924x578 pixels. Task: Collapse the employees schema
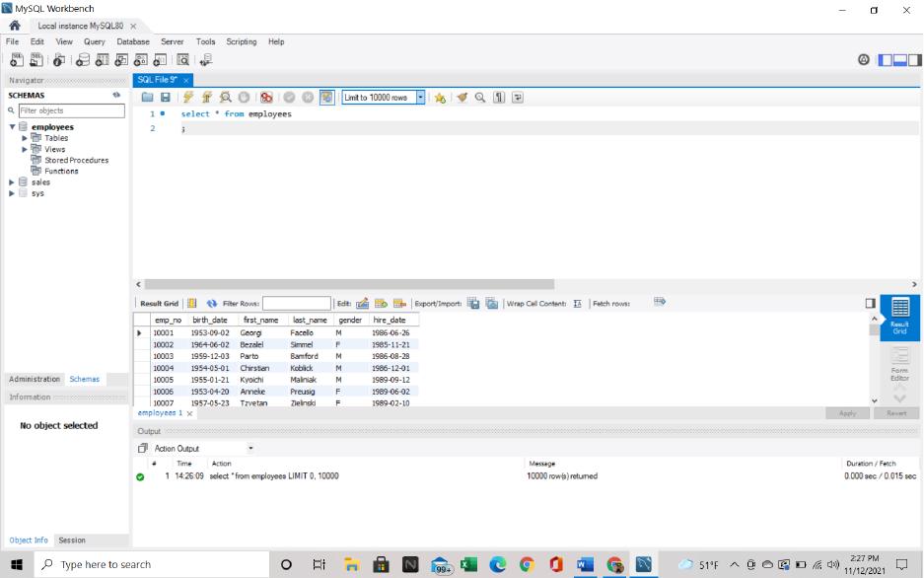click(x=12, y=126)
